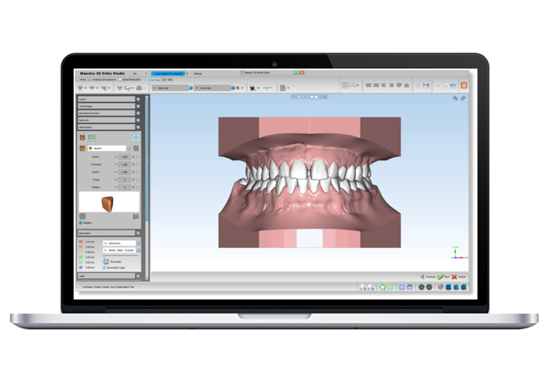
Task: Check the Maestro 3D Dental Studio checkbox
Action: pyautogui.click(x=243, y=73)
